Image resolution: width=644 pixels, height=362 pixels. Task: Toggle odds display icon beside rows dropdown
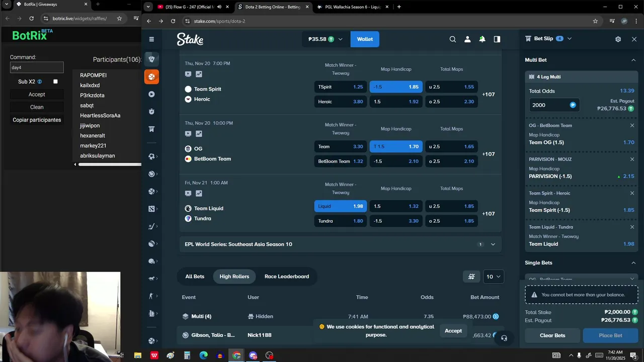click(x=471, y=277)
